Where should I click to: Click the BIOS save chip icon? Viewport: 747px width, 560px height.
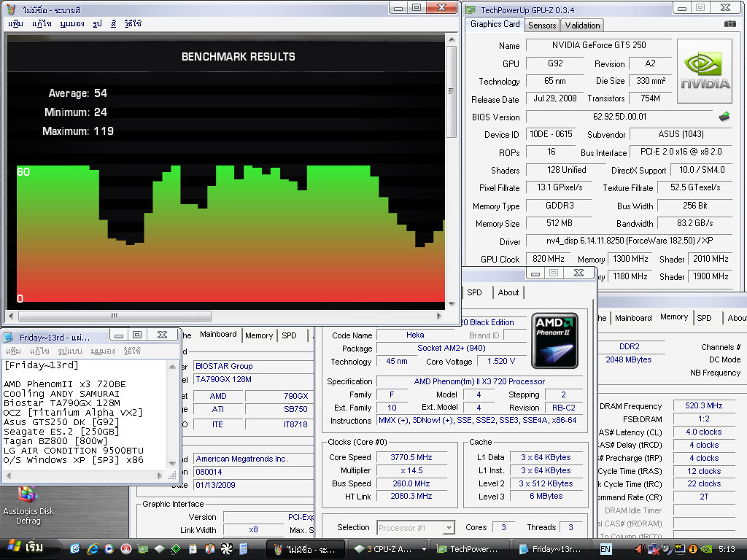724,117
